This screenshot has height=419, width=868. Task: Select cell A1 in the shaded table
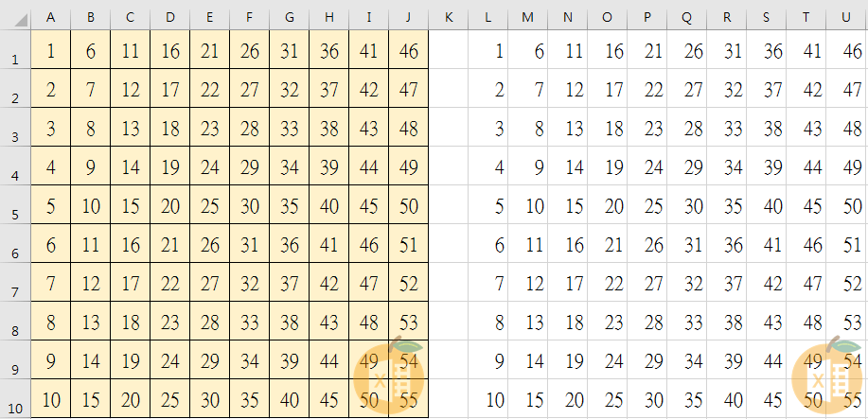click(x=50, y=51)
